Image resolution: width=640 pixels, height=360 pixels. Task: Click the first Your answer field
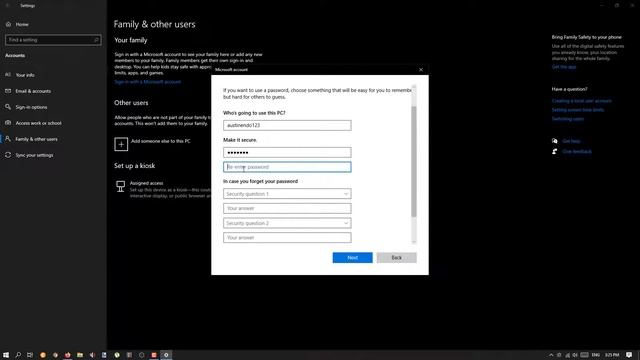[287, 208]
